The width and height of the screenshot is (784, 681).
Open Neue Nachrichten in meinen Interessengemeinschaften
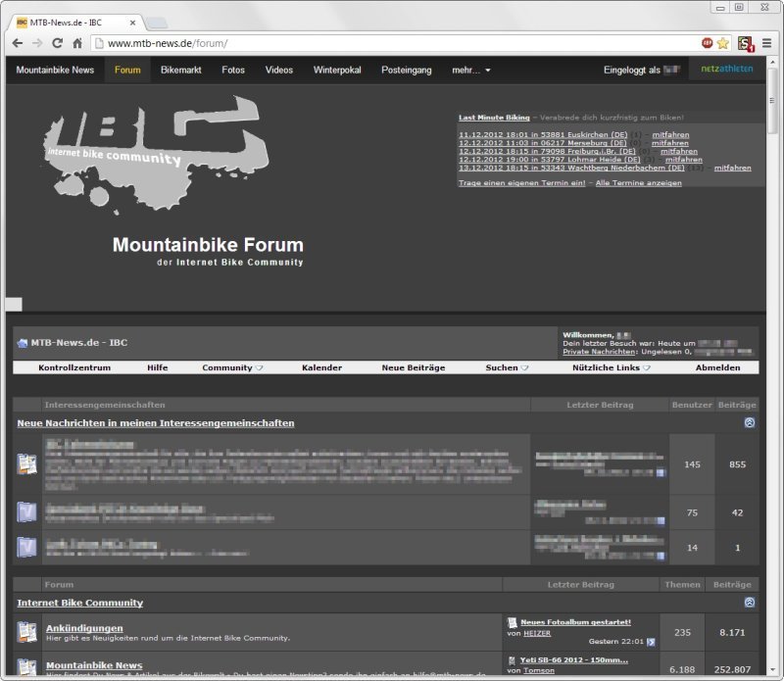pyautogui.click(x=156, y=423)
